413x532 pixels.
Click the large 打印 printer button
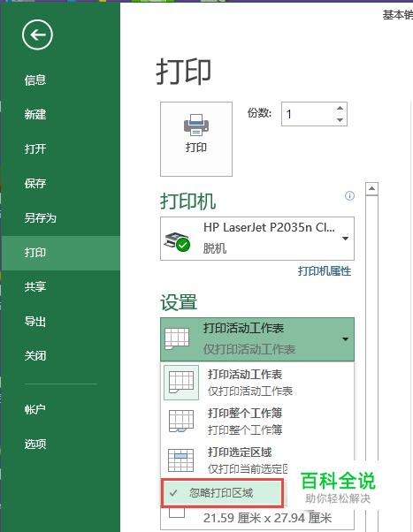[196, 139]
